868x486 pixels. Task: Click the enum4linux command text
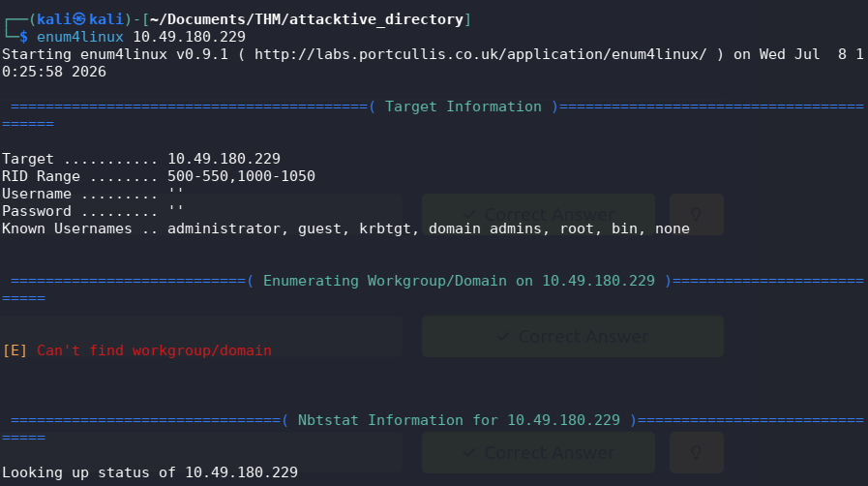click(79, 37)
